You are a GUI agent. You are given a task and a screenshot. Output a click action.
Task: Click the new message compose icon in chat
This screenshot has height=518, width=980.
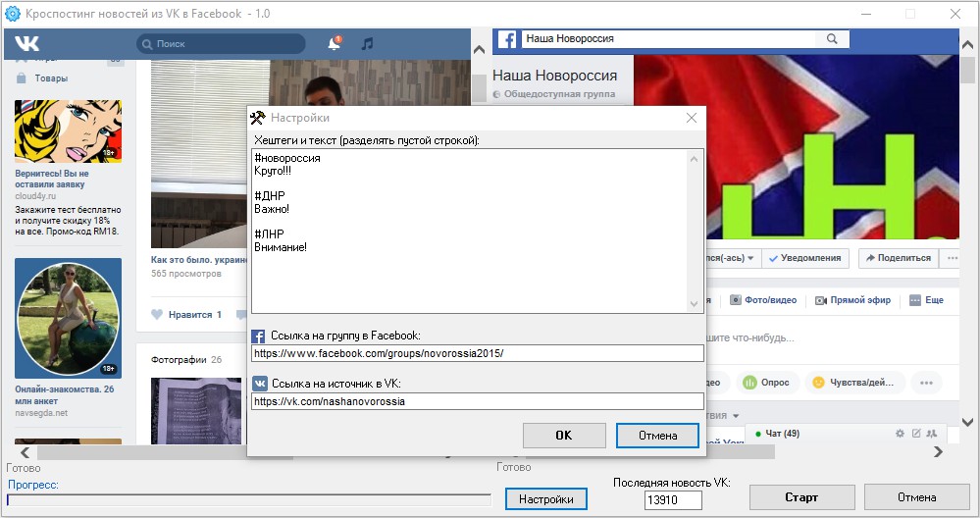[916, 433]
